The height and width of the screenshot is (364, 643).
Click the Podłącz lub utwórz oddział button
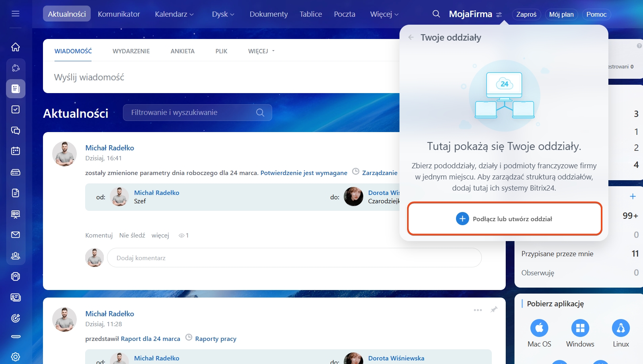(x=504, y=219)
